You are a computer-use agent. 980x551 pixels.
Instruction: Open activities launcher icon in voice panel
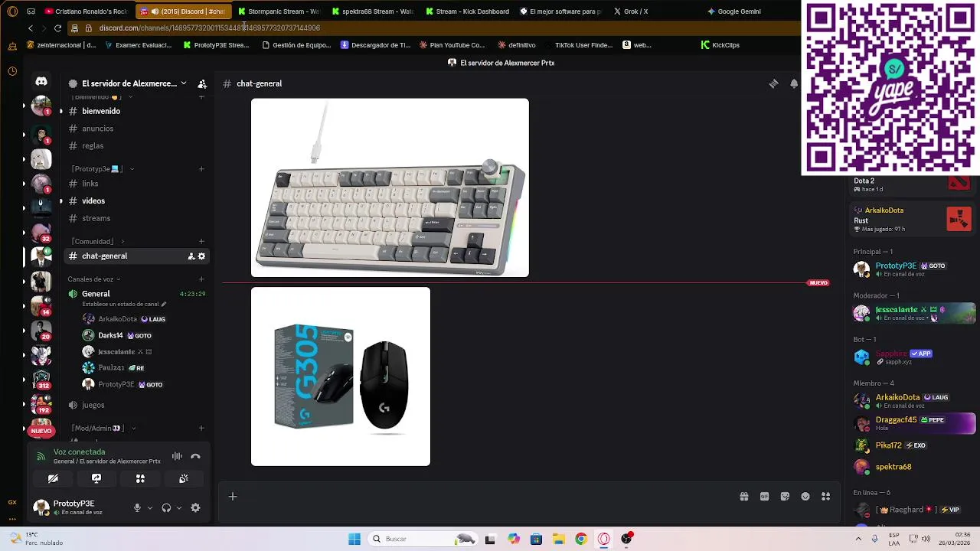click(x=140, y=478)
